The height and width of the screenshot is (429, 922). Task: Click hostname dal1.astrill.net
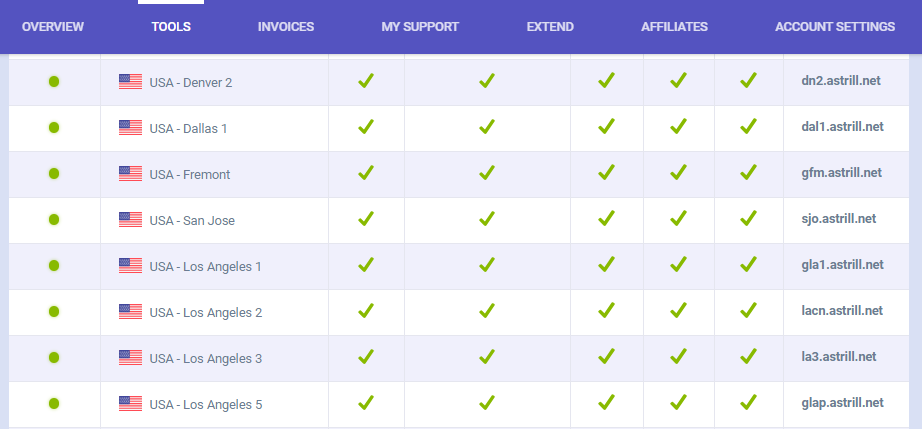(x=843, y=127)
